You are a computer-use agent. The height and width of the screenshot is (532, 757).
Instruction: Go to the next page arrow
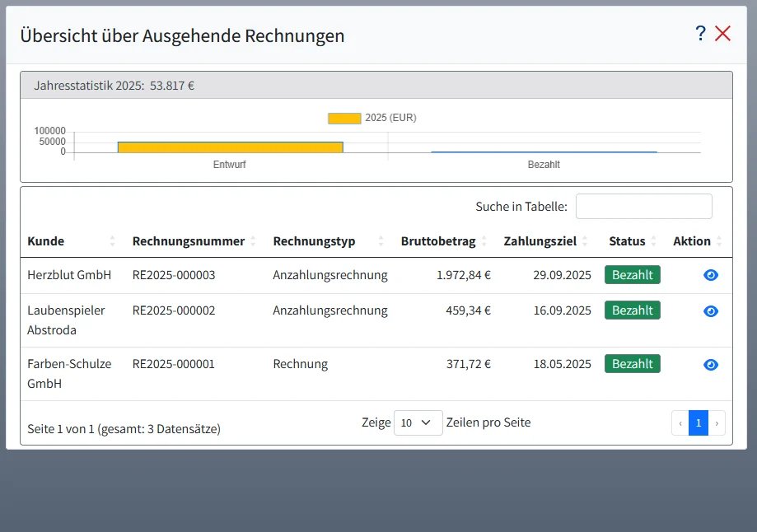717,423
